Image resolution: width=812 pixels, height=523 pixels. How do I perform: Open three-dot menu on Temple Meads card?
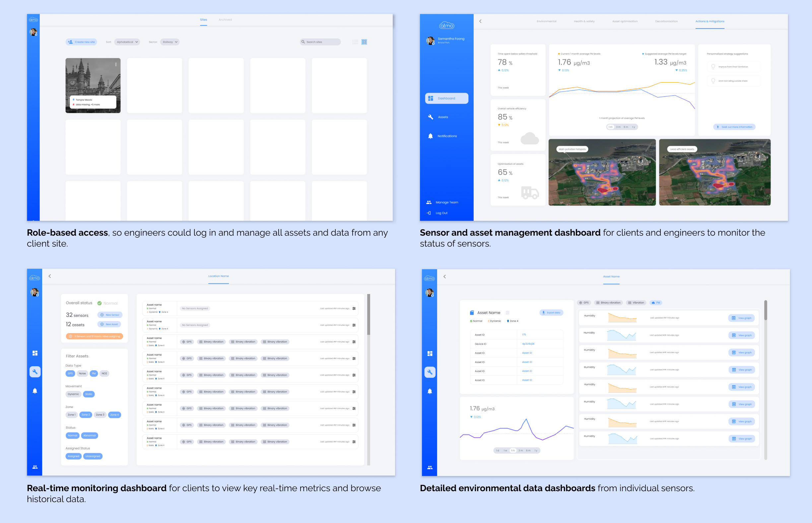pyautogui.click(x=116, y=64)
